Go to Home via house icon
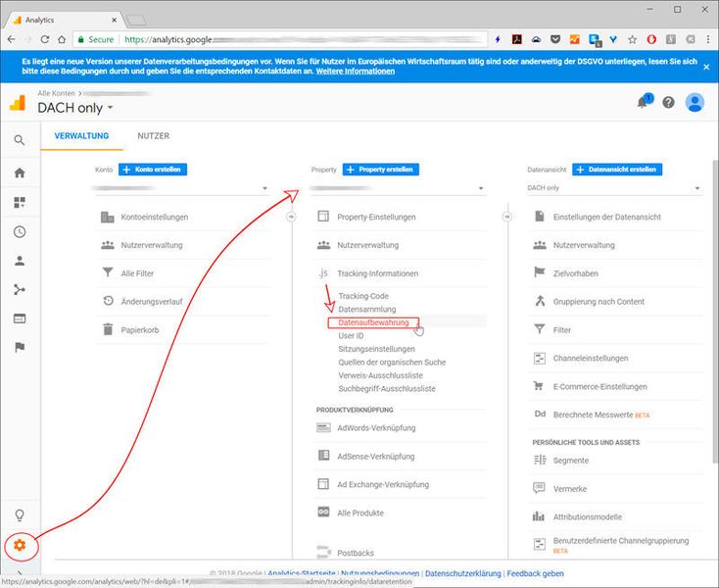 [20, 172]
